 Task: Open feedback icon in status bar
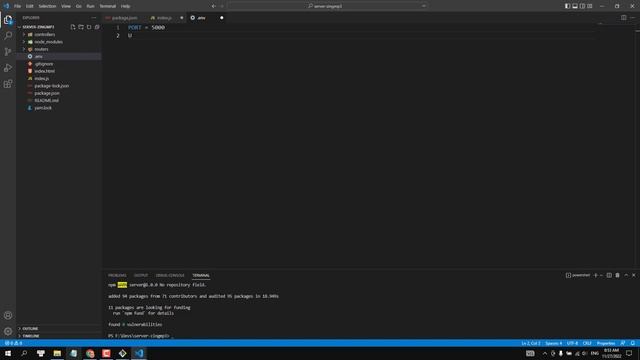click(623, 343)
